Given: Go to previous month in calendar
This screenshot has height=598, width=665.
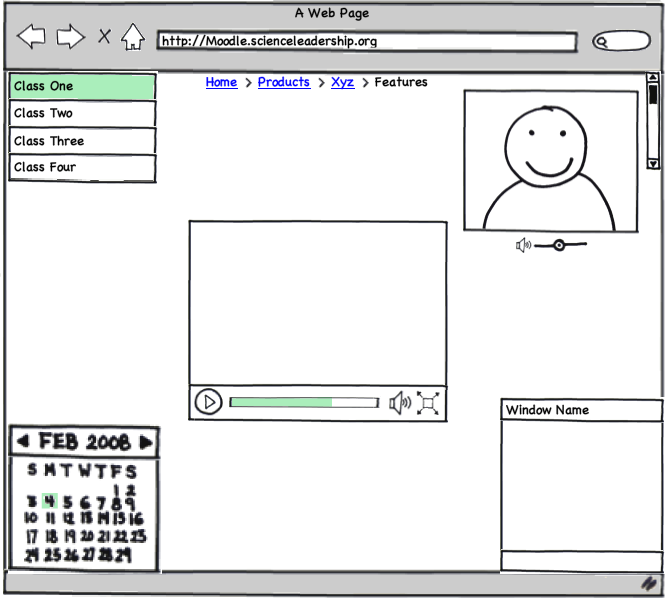Looking at the screenshot, I should (x=23, y=442).
